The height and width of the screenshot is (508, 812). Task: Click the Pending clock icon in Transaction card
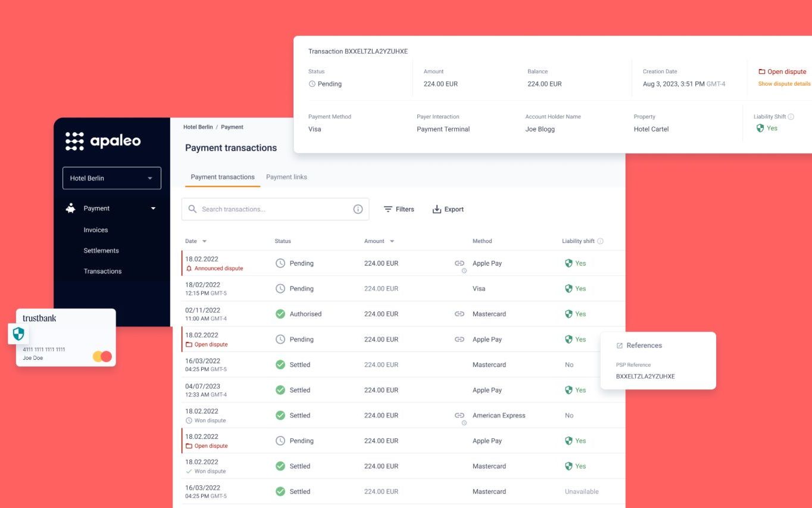[x=312, y=84]
